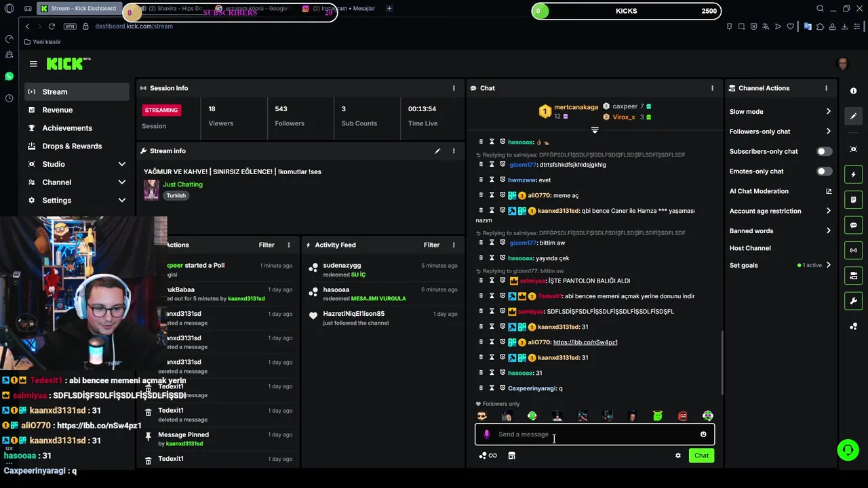Viewport: 868px width, 488px height.
Task: Open Set goals settings
Action: [780, 265]
